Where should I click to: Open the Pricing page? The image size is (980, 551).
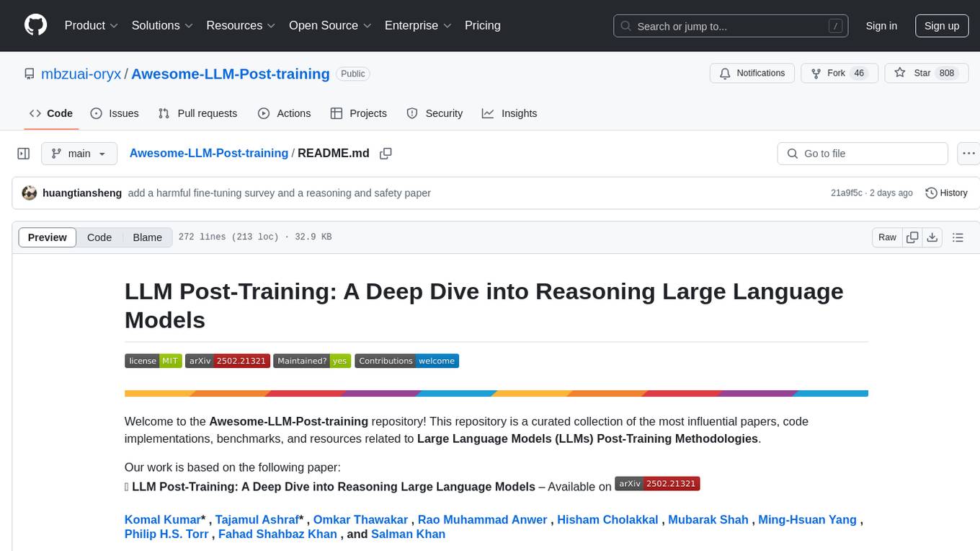coord(483,25)
